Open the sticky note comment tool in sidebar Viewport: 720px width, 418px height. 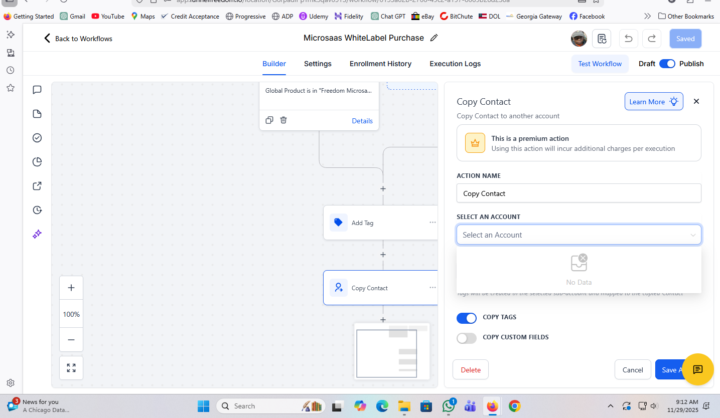[37, 90]
